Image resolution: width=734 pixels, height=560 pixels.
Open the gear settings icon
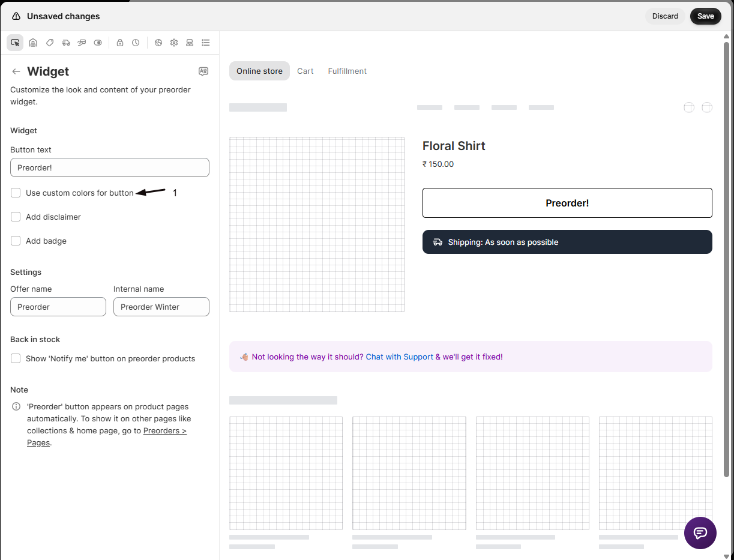(x=174, y=43)
